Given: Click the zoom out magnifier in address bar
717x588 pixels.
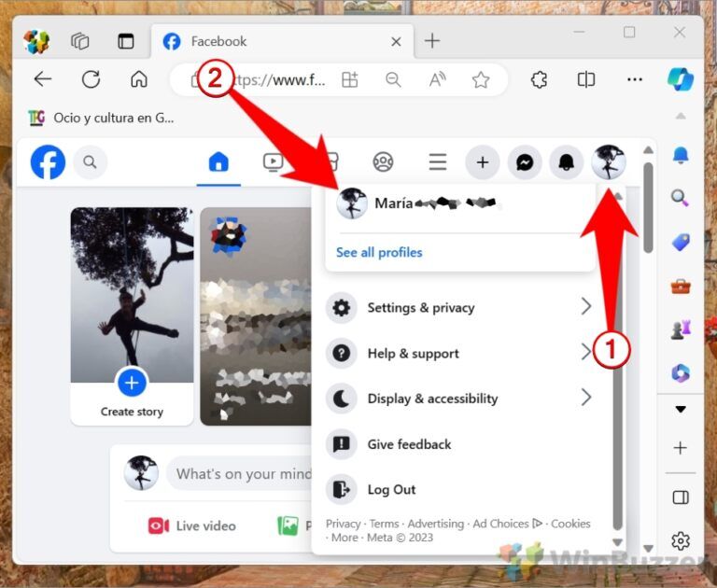Looking at the screenshot, I should click(393, 79).
